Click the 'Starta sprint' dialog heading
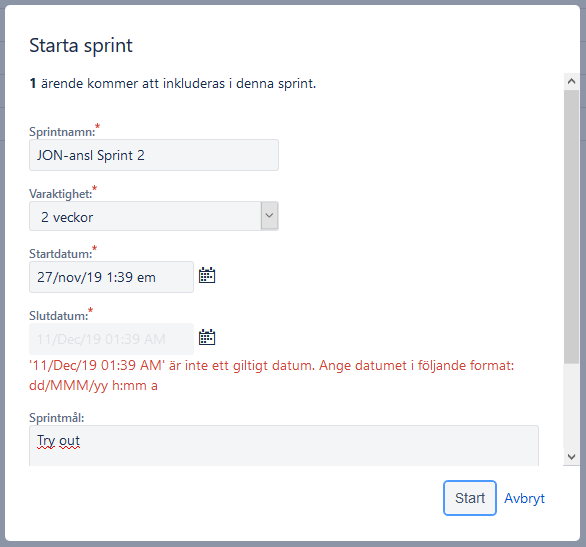 coord(81,46)
